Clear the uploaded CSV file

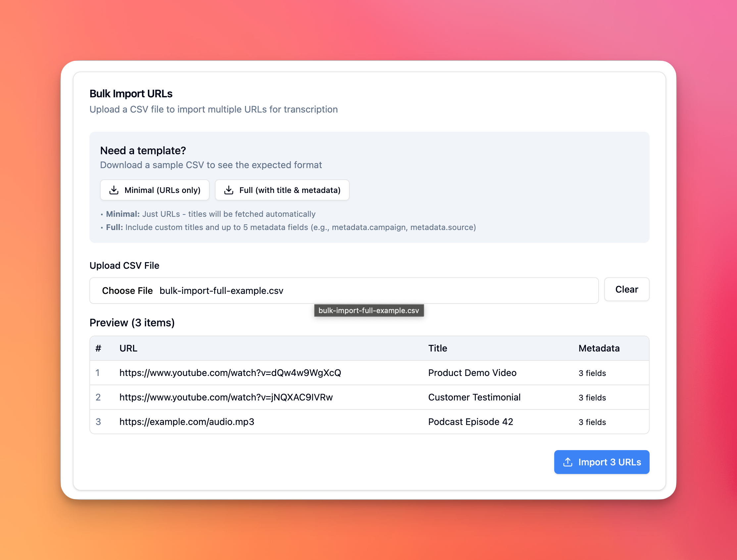(626, 289)
